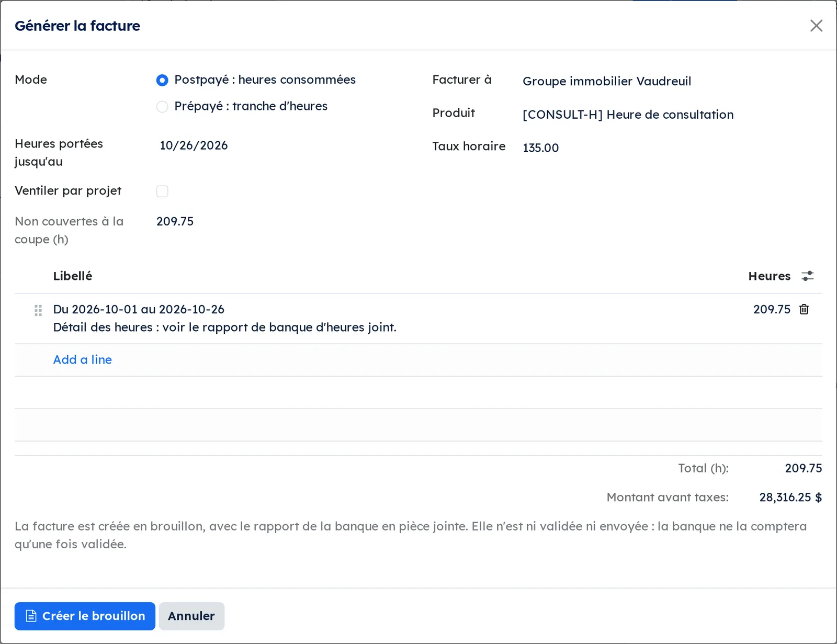The image size is (837, 644).
Task: Click the Libellé column header
Action: [73, 276]
